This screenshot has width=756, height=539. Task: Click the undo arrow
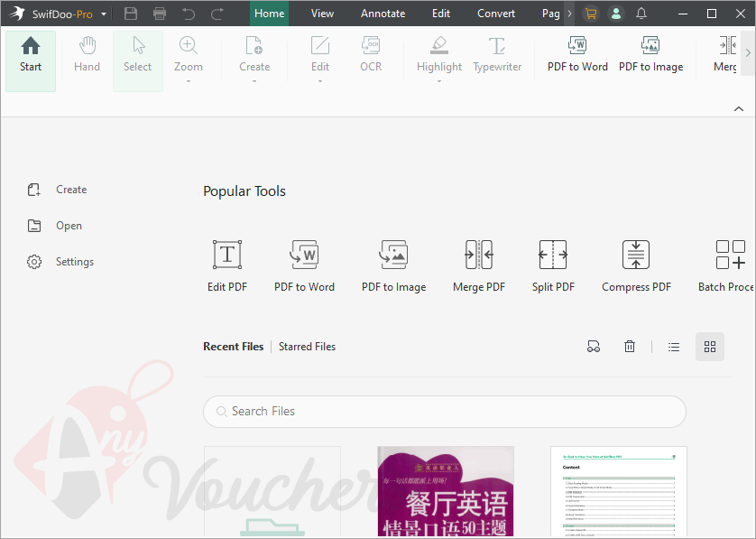pyautogui.click(x=189, y=13)
